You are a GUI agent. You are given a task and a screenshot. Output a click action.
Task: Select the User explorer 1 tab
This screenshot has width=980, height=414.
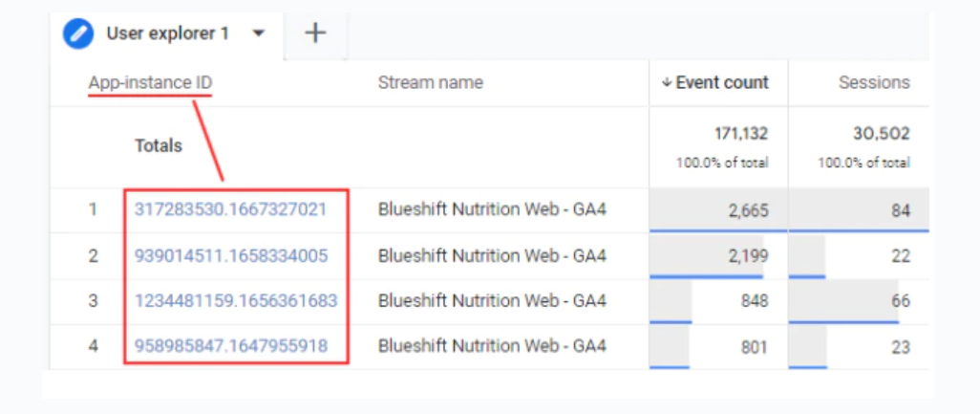tap(167, 33)
